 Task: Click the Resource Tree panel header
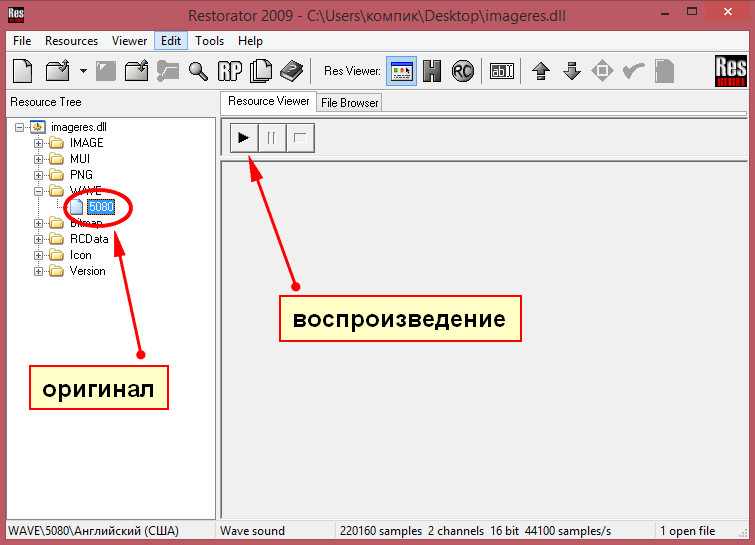(x=46, y=102)
